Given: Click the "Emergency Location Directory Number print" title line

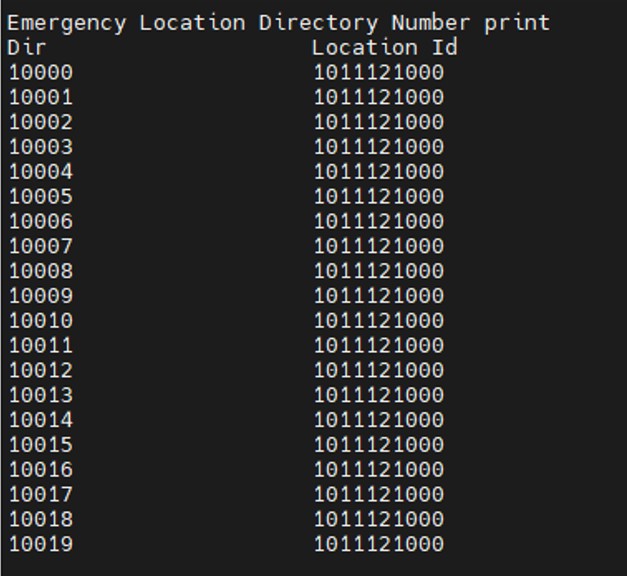Looking at the screenshot, I should click(x=278, y=22).
